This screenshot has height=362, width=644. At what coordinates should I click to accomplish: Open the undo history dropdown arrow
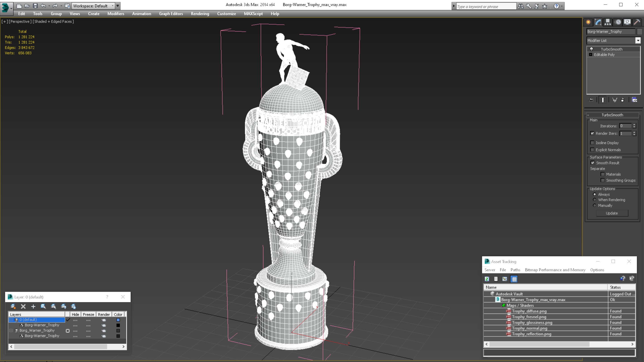point(49,6)
